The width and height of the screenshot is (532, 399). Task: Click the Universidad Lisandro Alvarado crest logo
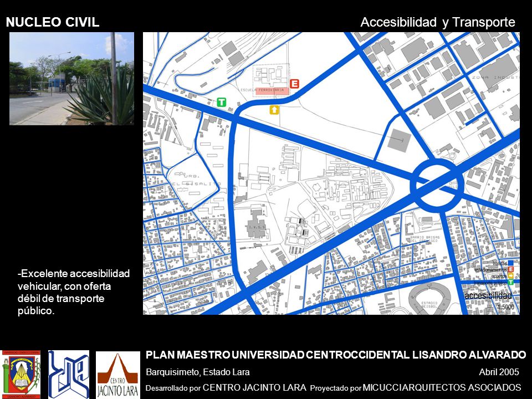coord(21,375)
